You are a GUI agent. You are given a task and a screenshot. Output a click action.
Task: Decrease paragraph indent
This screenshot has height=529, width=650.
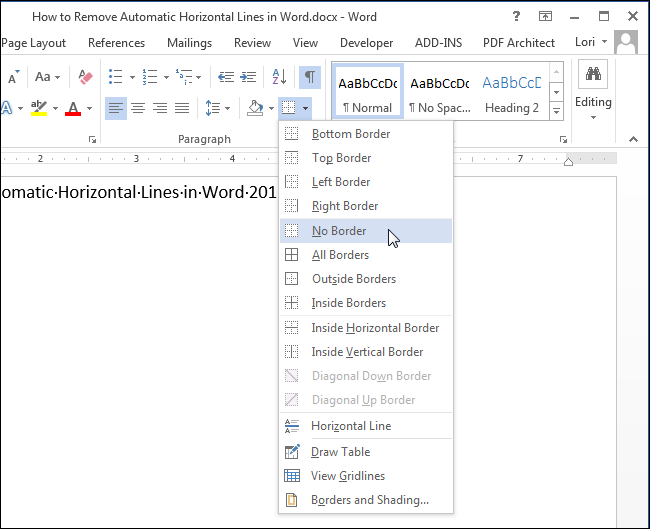coord(226,77)
